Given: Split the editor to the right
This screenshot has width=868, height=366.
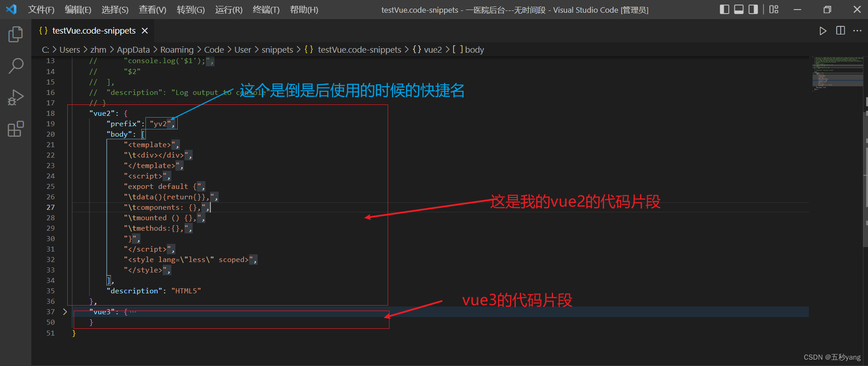Looking at the screenshot, I should click(840, 30).
